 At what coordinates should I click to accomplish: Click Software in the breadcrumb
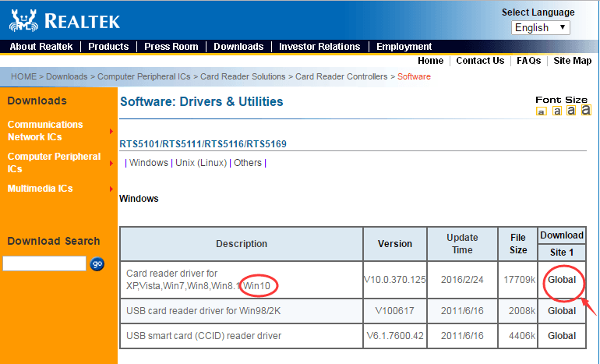(x=414, y=76)
